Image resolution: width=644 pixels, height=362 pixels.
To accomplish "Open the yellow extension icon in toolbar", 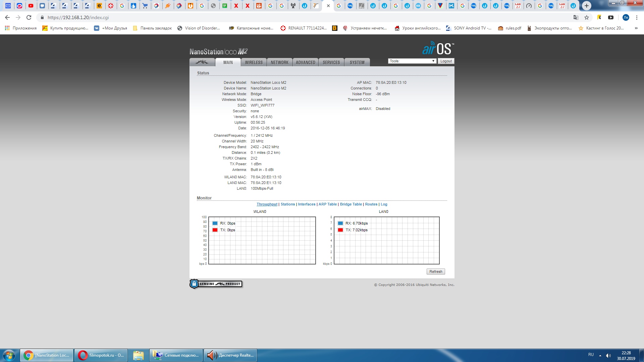I will point(599,17).
